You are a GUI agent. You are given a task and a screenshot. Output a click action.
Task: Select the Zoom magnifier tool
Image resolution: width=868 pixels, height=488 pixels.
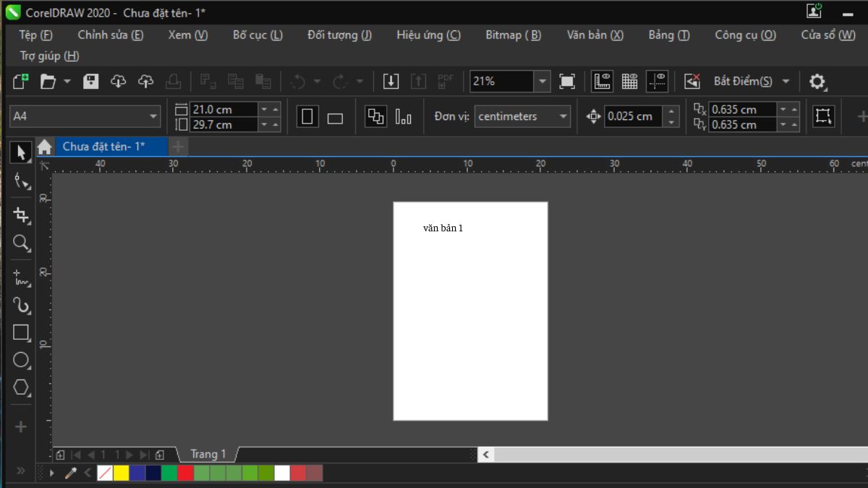(x=22, y=243)
